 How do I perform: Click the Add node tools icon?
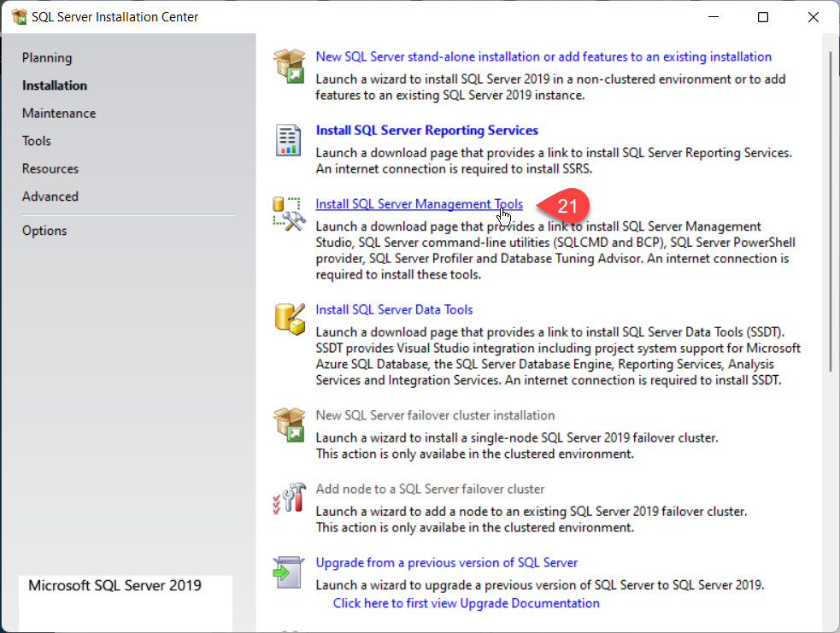tap(290, 499)
